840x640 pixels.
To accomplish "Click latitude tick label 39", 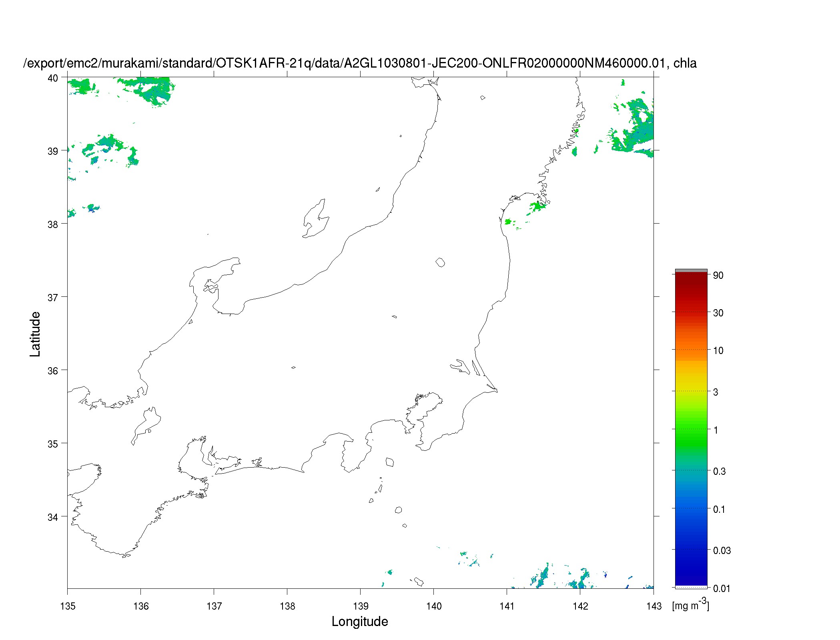I will click(x=53, y=151).
